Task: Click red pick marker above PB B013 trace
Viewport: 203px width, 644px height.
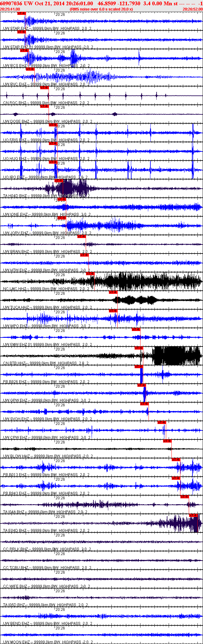Action: point(176,459)
